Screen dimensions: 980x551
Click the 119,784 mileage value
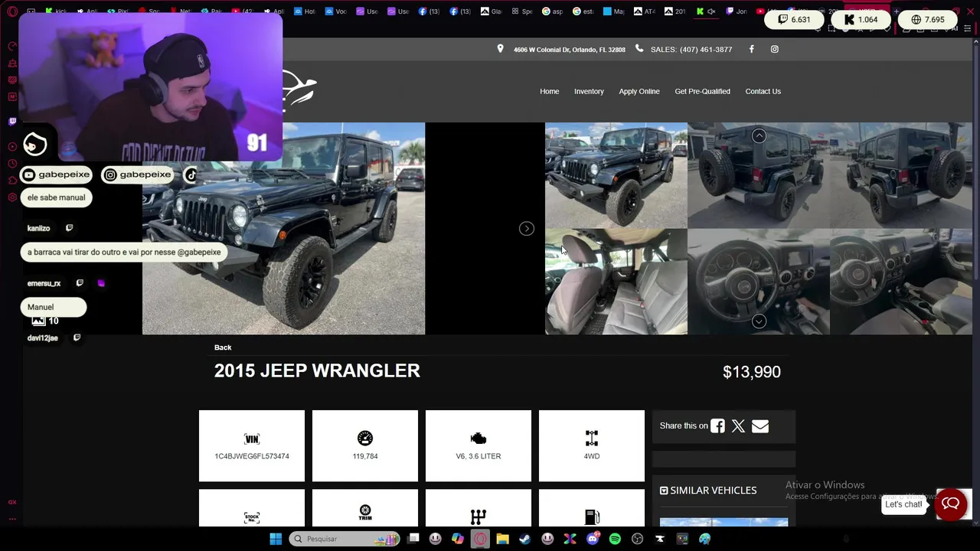pyautogui.click(x=365, y=456)
